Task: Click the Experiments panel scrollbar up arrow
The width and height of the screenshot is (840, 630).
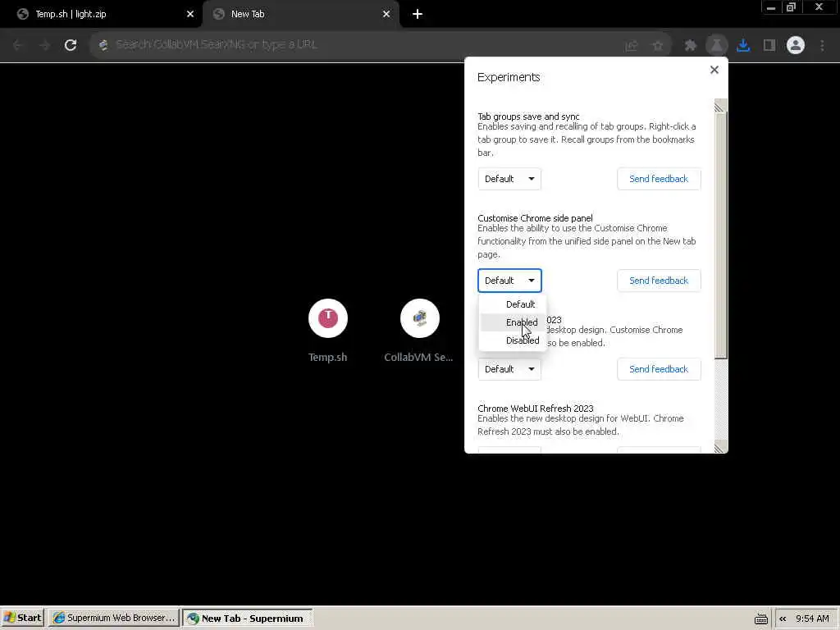Action: point(720,106)
